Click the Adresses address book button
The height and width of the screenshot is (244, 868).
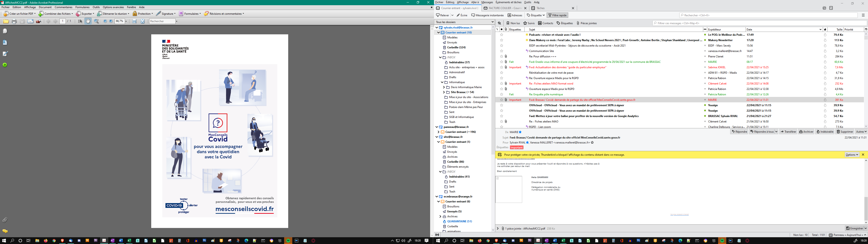[515, 15]
